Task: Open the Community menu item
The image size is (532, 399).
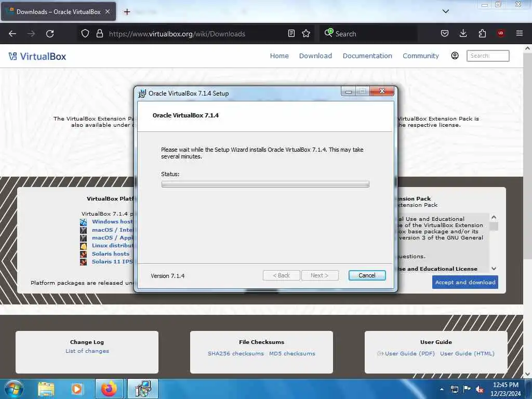Action: [421, 56]
